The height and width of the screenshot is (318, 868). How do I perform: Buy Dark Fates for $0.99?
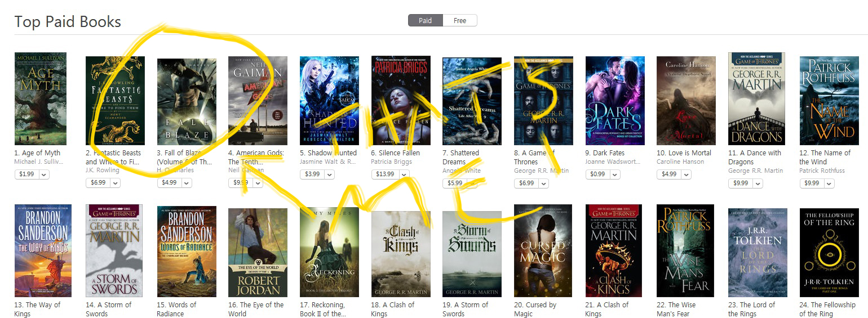597,174
